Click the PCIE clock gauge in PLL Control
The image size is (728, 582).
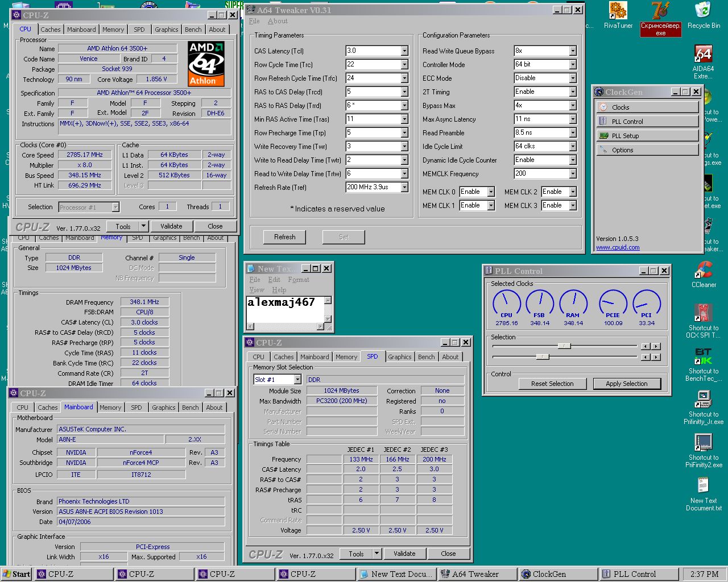(613, 304)
